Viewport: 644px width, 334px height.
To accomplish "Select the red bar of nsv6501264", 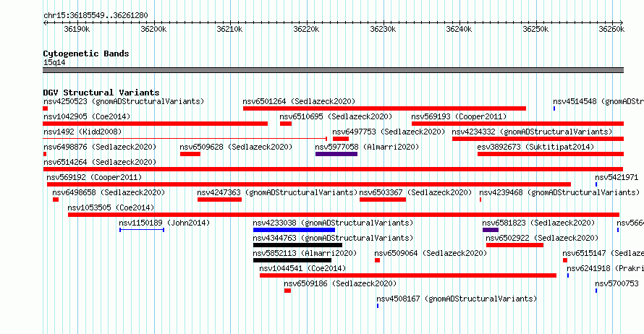I will 384,108.
